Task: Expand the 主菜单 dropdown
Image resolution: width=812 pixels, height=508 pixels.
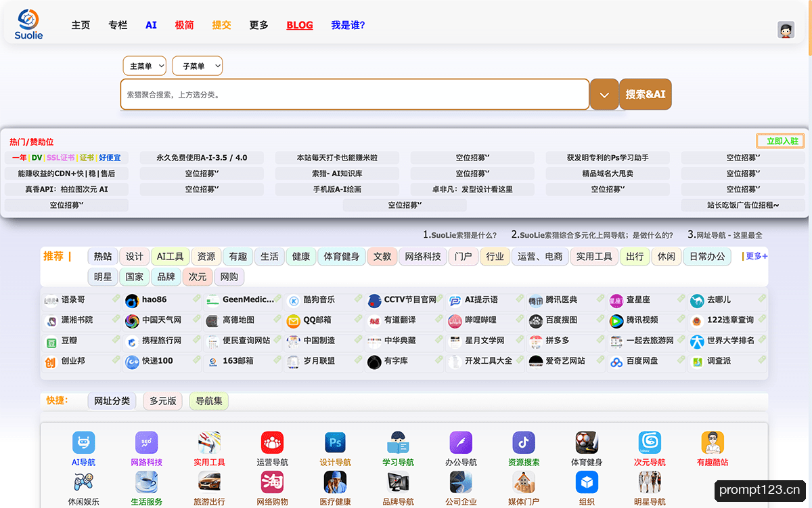Action: (x=145, y=66)
